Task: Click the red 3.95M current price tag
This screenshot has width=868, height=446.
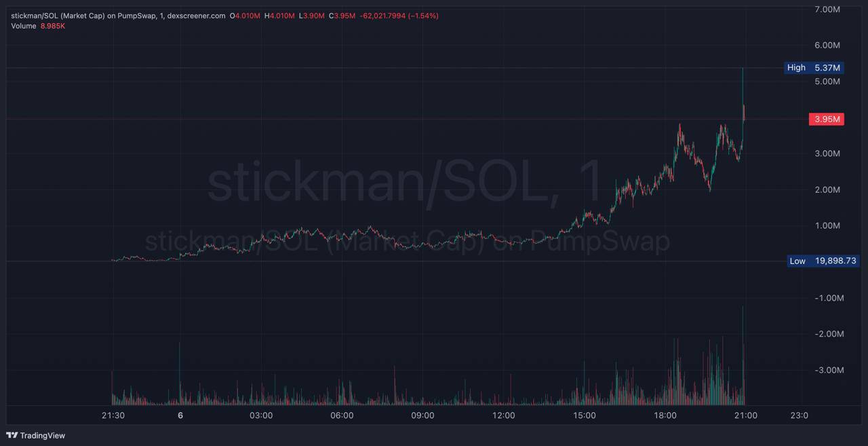Action: 825,119
